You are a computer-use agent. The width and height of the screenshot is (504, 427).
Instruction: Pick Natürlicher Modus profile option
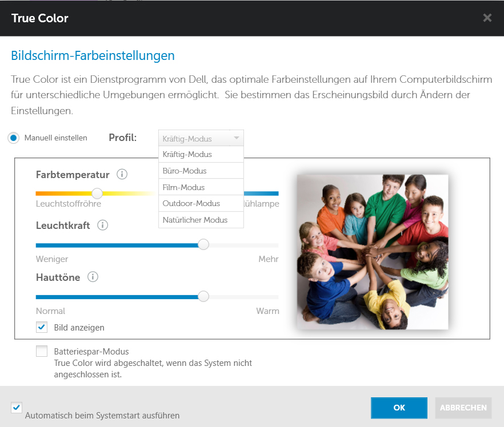(x=201, y=220)
